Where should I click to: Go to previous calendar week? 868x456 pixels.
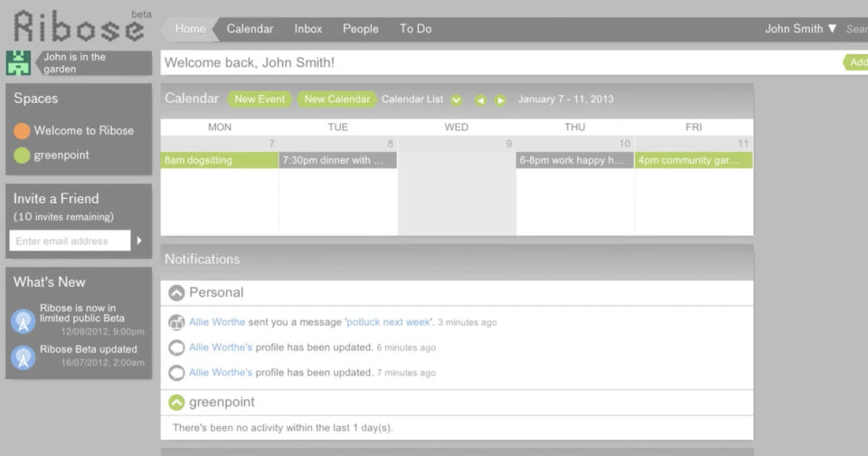coord(480,100)
